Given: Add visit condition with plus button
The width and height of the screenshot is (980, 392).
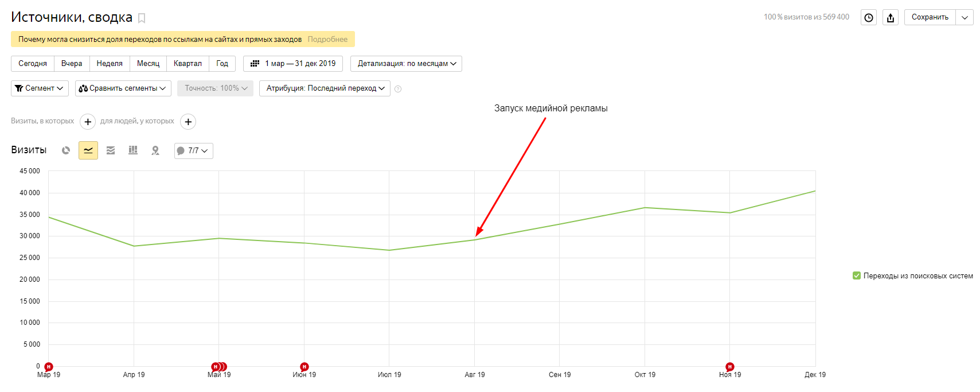Looking at the screenshot, I should click(x=88, y=122).
